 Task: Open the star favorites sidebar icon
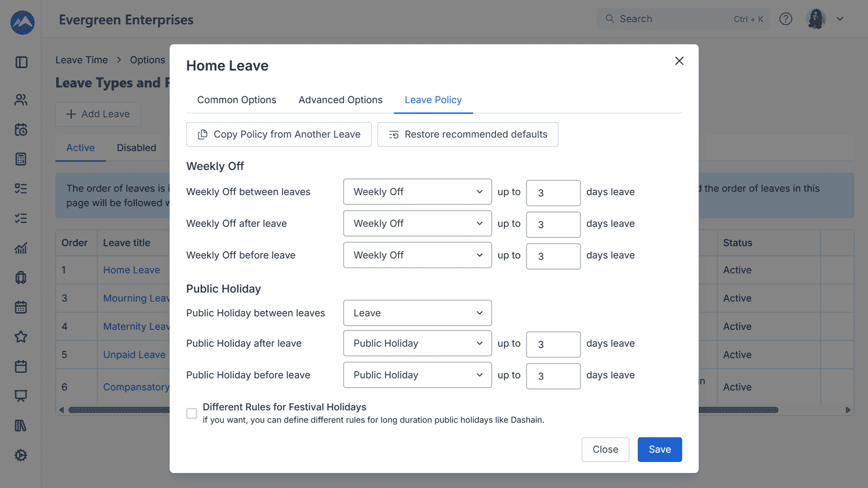coord(21,337)
